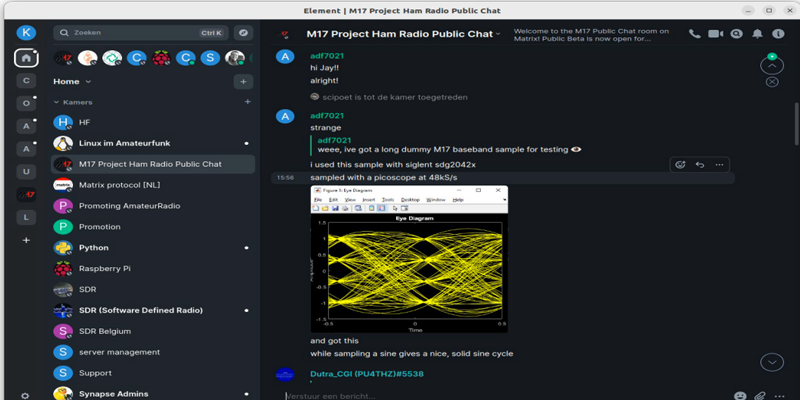Screen dimensions: 800x400
Task: Add room plus next to Home
Action: 243,82
